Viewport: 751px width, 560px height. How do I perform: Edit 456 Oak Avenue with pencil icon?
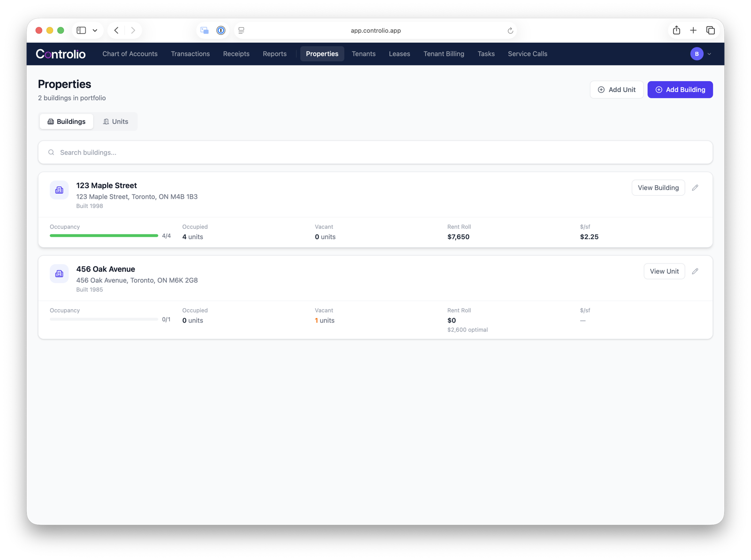click(x=695, y=271)
